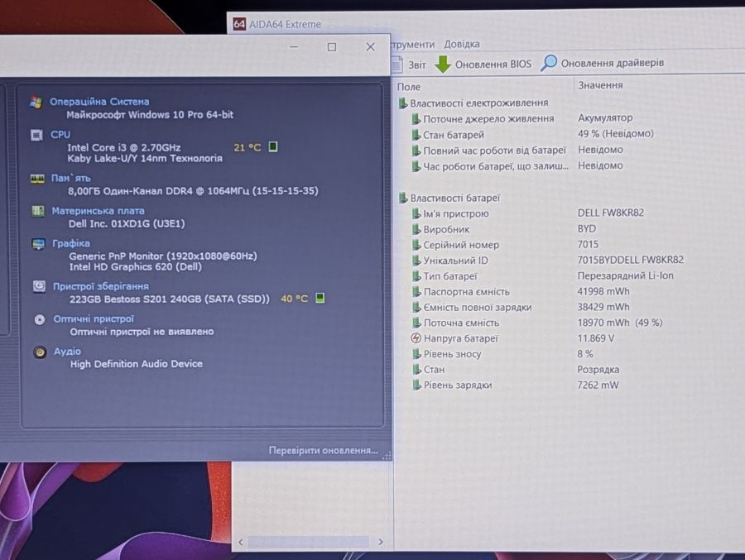Click the Поле column header

(x=409, y=87)
